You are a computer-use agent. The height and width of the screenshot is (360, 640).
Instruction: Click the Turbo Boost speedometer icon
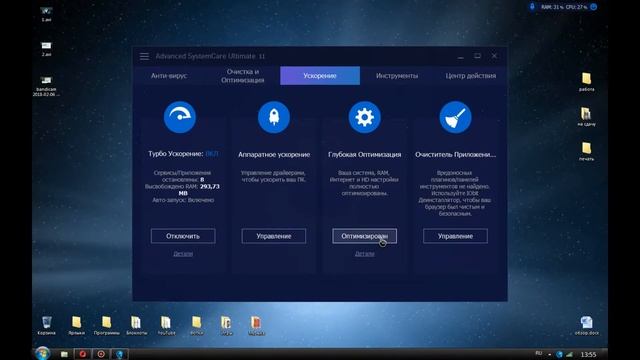[x=180, y=117]
